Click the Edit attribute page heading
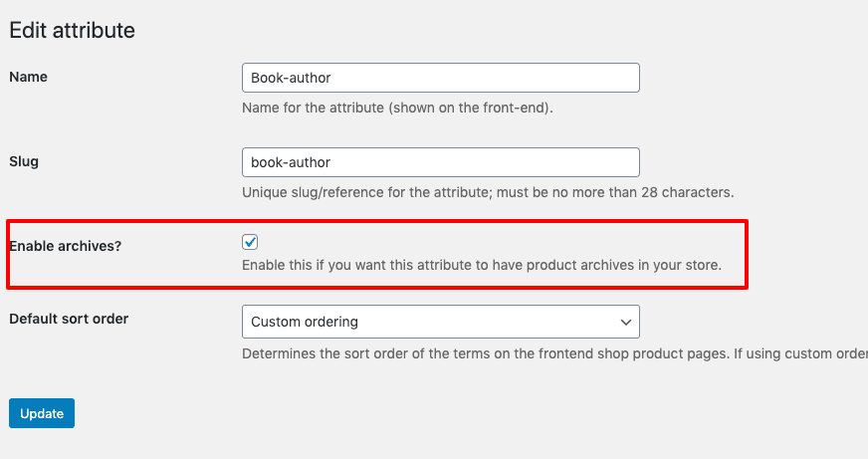 pyautogui.click(x=72, y=31)
